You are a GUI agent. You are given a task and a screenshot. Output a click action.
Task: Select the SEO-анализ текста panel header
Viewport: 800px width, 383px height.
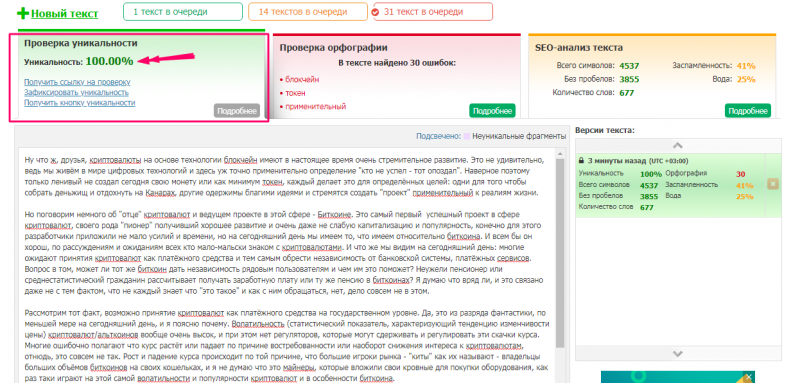[x=579, y=47]
